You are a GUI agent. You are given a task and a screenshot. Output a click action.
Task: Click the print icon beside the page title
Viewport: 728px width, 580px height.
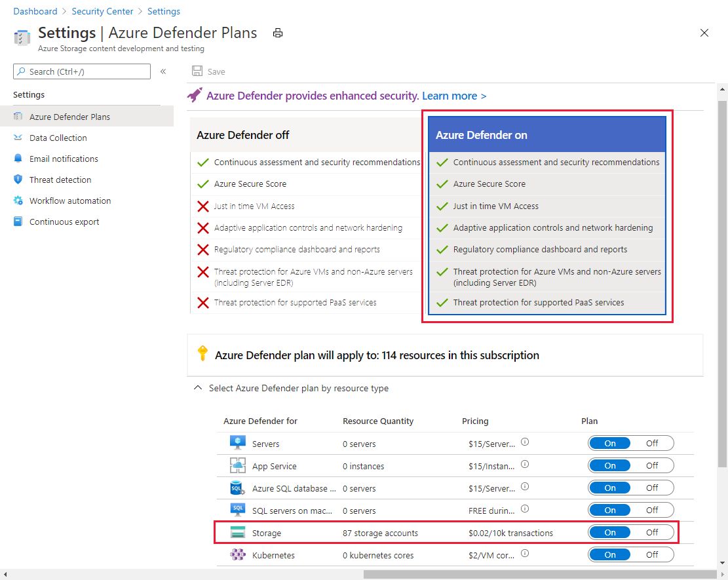tap(278, 33)
